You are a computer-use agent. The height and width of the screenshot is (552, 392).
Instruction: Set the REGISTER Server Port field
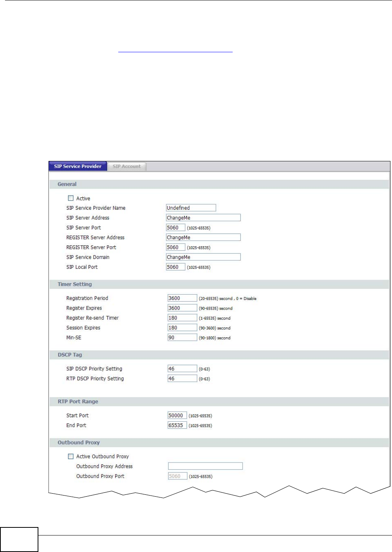click(x=175, y=247)
